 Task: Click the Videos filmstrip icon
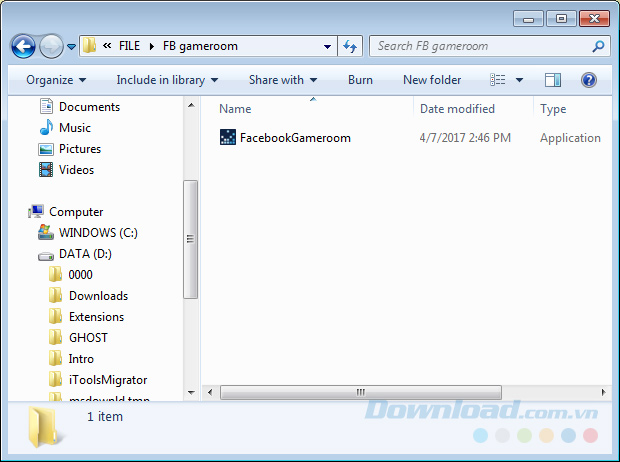[x=46, y=170]
